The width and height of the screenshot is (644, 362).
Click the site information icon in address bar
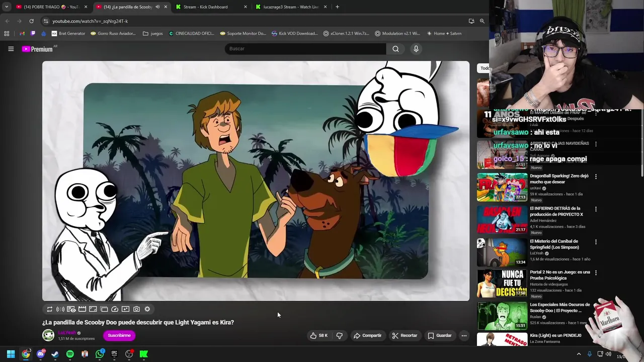(x=46, y=21)
